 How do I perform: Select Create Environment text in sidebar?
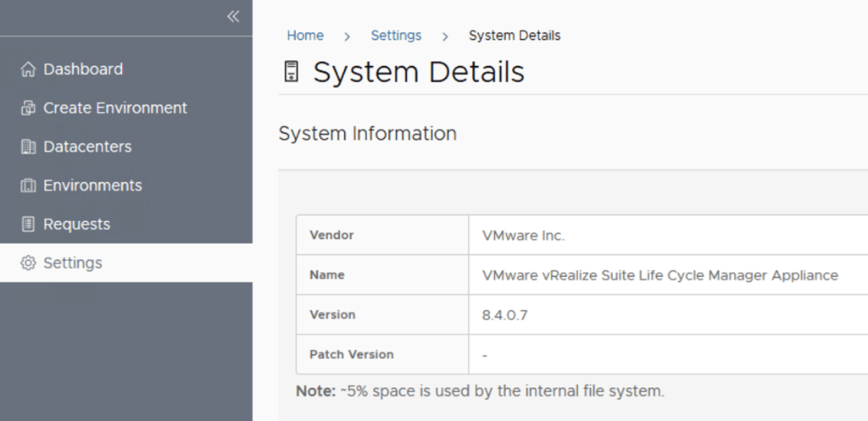(115, 108)
